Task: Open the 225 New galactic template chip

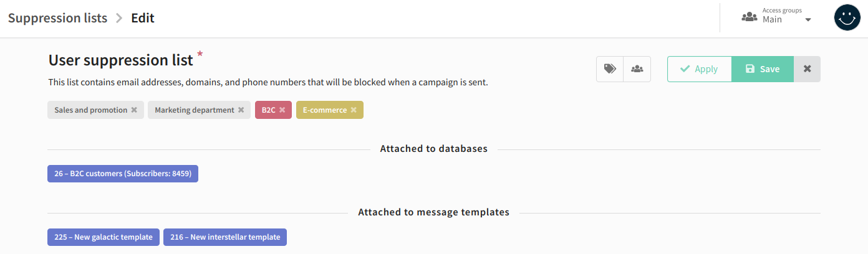Action: [x=104, y=237]
